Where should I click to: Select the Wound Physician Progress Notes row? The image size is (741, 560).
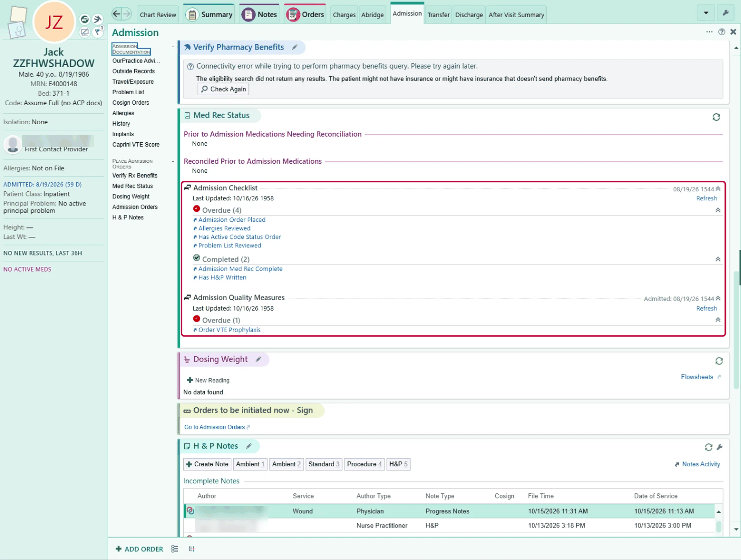449,511
